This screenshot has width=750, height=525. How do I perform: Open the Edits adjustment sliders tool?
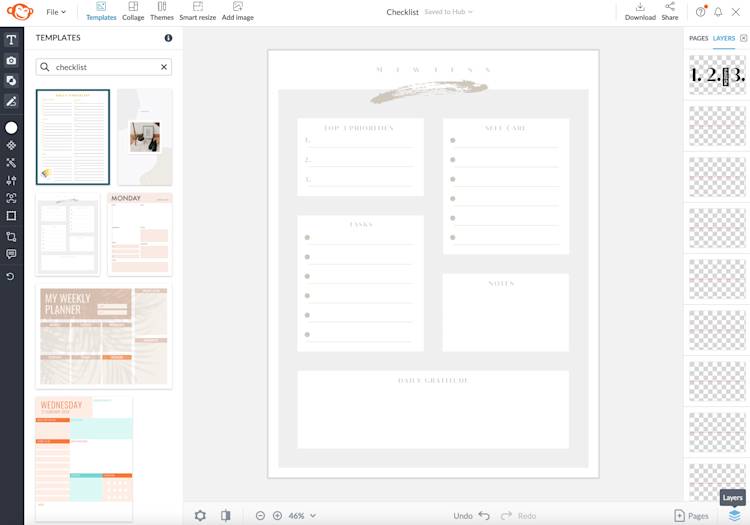[11, 180]
